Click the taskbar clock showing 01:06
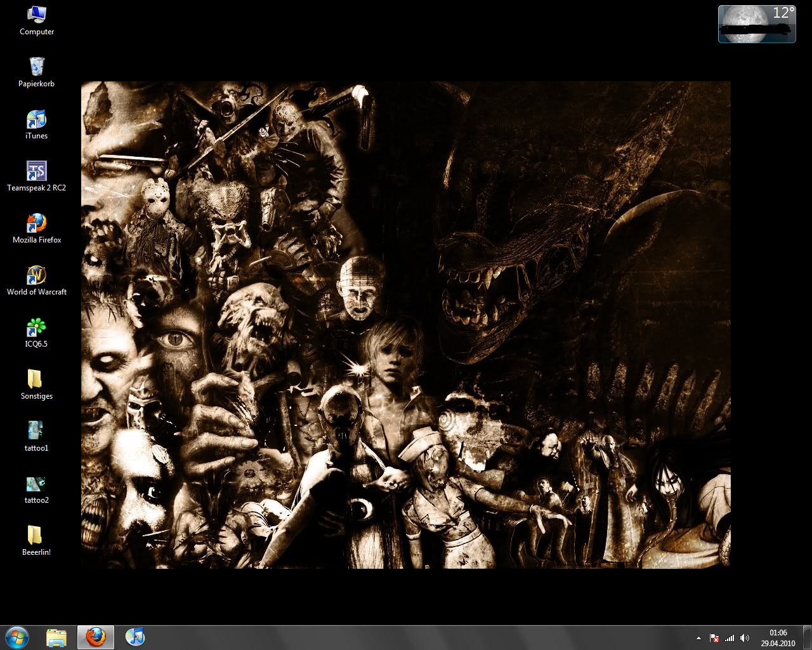The image size is (812, 650). [x=778, y=637]
